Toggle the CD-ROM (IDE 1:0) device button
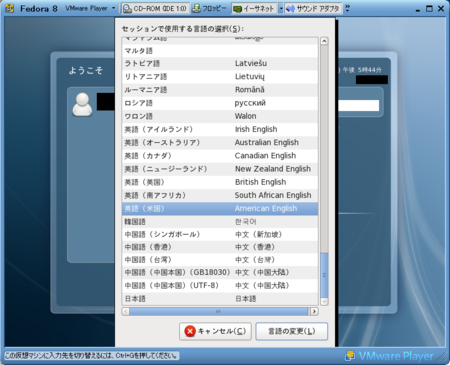This screenshot has width=450, height=365. pos(155,8)
